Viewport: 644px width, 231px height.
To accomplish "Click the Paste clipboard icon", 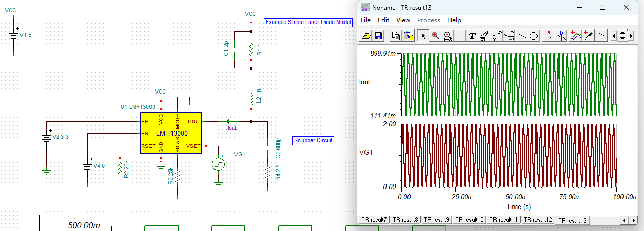I will (x=408, y=36).
